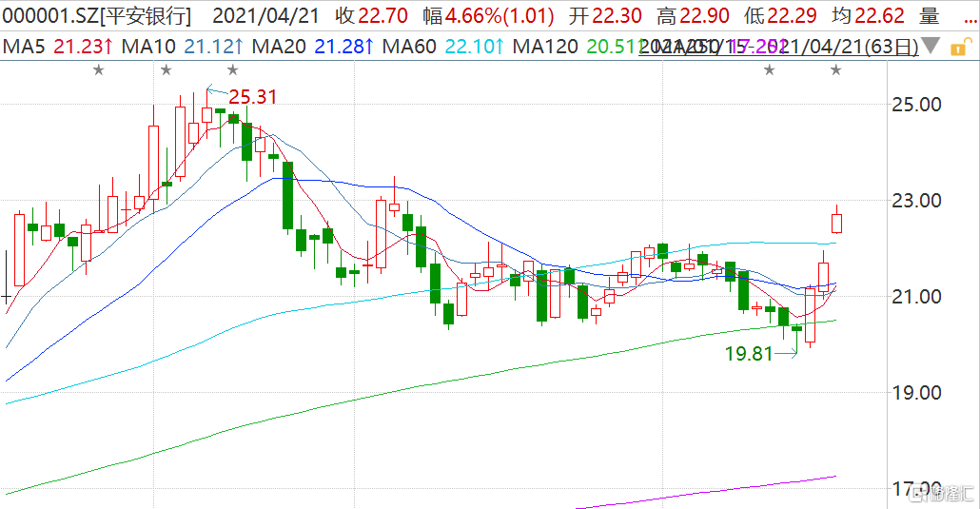Image resolution: width=980 pixels, height=509 pixels.
Task: Click the underlined date range ending 2021/04/21(63日)
Action: 778,47
